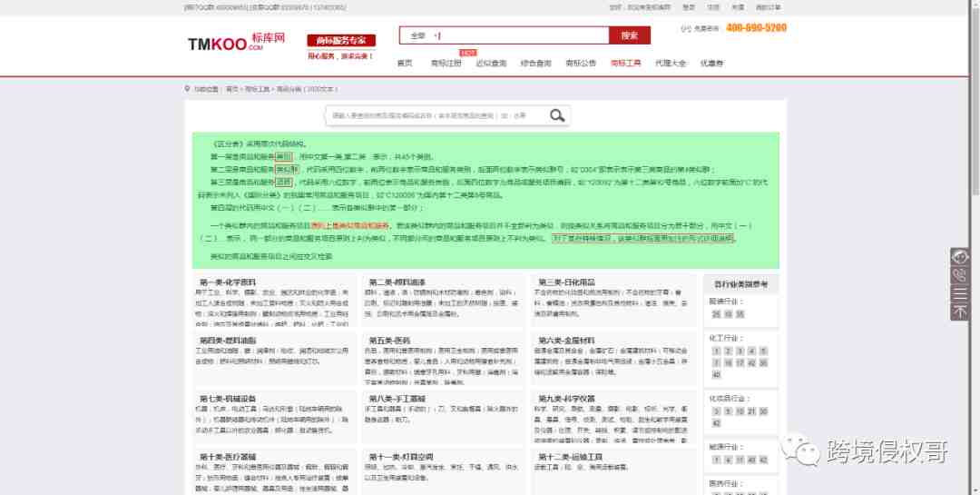Screen dimensions: 980x495
Task: Open 综合查询 navigation item
Action: [x=536, y=64]
